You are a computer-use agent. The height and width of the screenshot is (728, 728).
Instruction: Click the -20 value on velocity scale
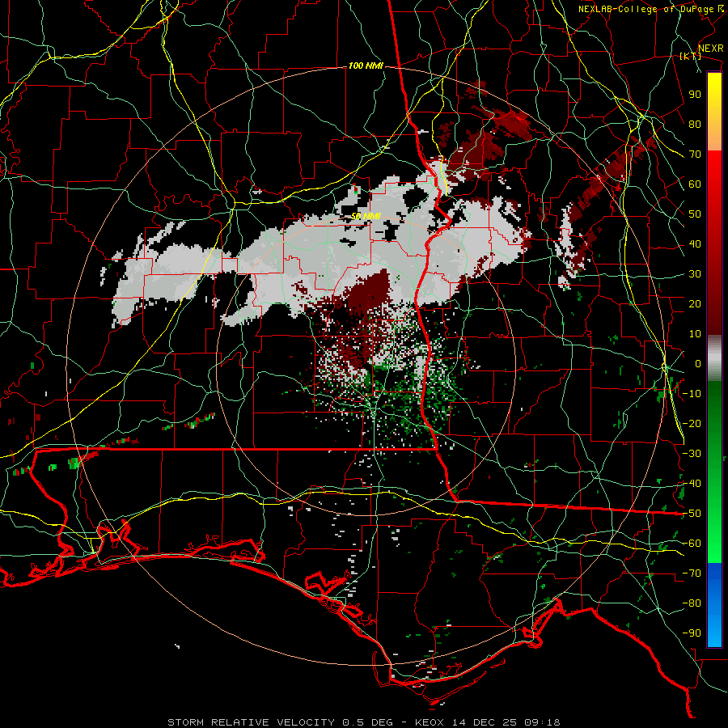(x=692, y=423)
